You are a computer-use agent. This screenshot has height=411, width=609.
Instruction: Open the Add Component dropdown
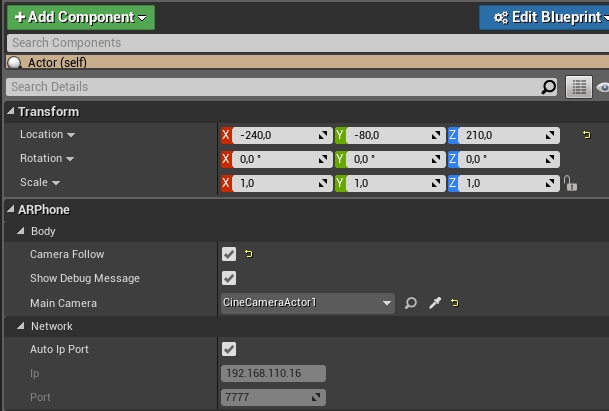(x=81, y=17)
